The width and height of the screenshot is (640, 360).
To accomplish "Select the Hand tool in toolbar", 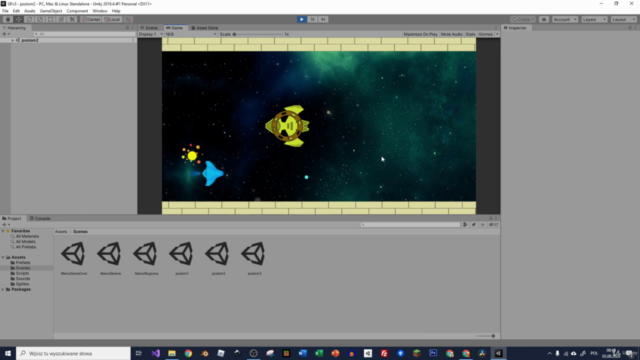I will (8, 19).
